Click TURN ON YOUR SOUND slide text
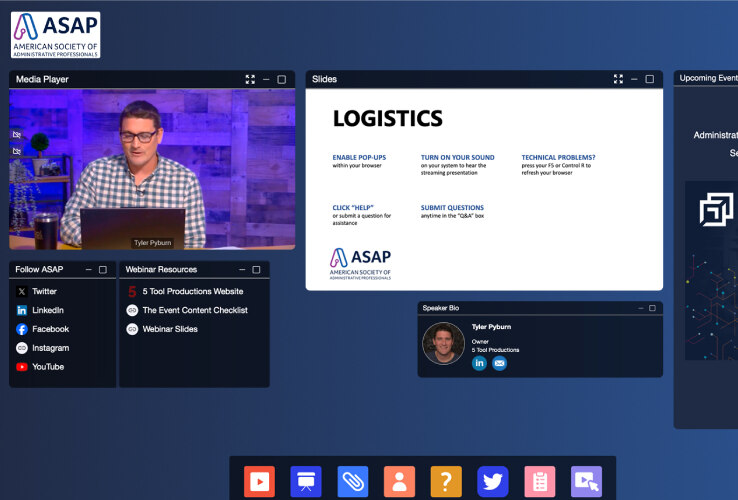 point(457,157)
